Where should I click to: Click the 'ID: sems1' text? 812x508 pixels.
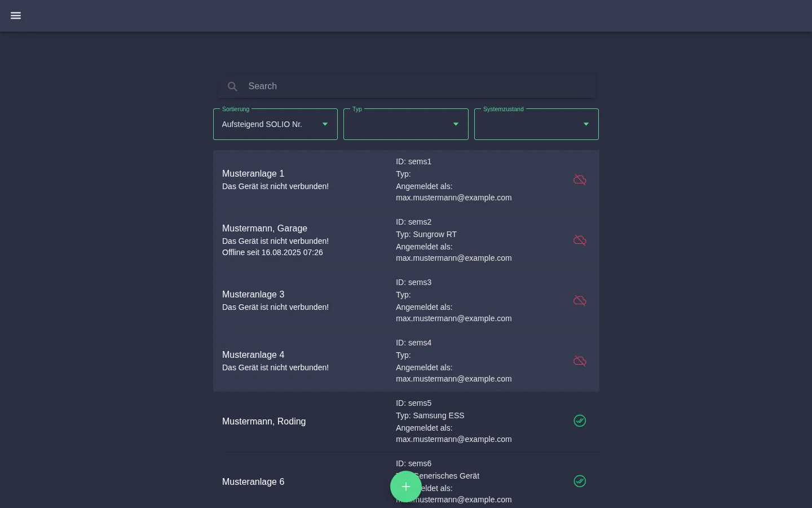click(413, 161)
